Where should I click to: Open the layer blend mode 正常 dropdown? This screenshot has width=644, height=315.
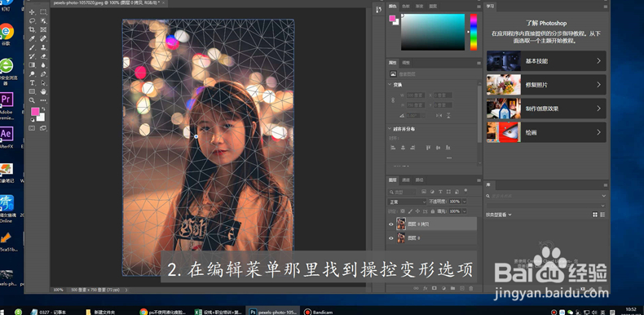pos(407,202)
